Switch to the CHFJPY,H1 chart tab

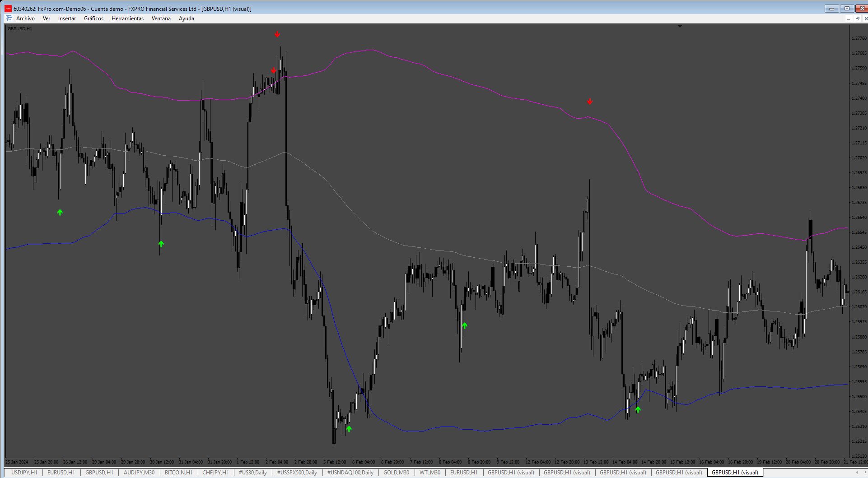click(x=215, y=473)
